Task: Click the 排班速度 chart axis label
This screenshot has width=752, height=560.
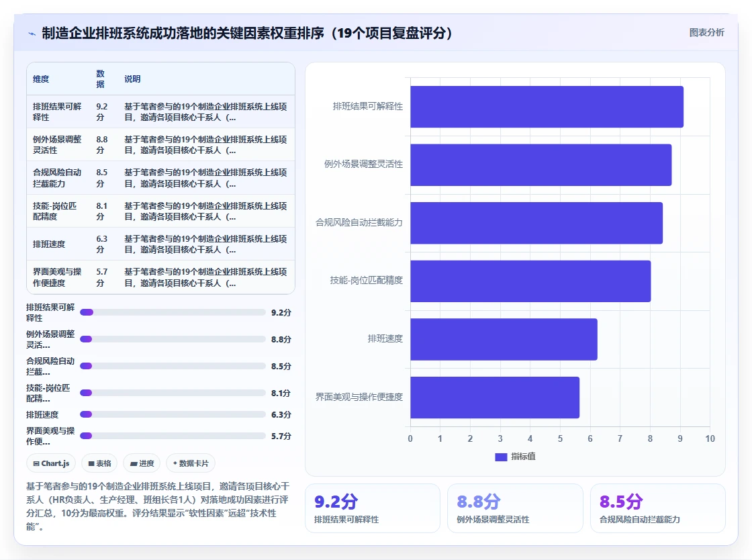Action: [385, 339]
